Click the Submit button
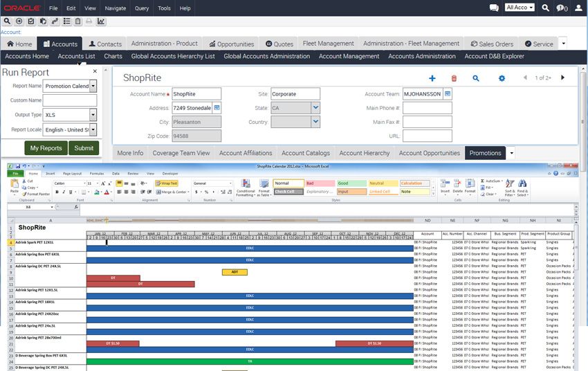The width and height of the screenshot is (588, 371). (x=84, y=148)
